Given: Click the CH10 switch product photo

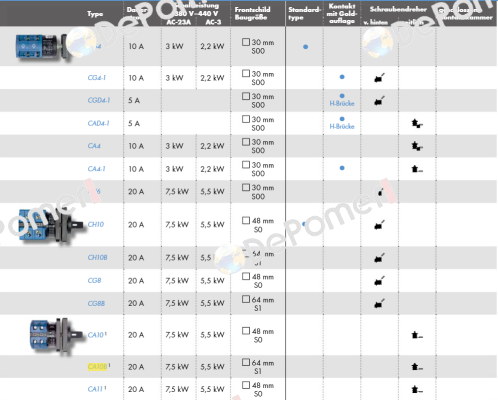Looking at the screenshot, I should 50,226.
